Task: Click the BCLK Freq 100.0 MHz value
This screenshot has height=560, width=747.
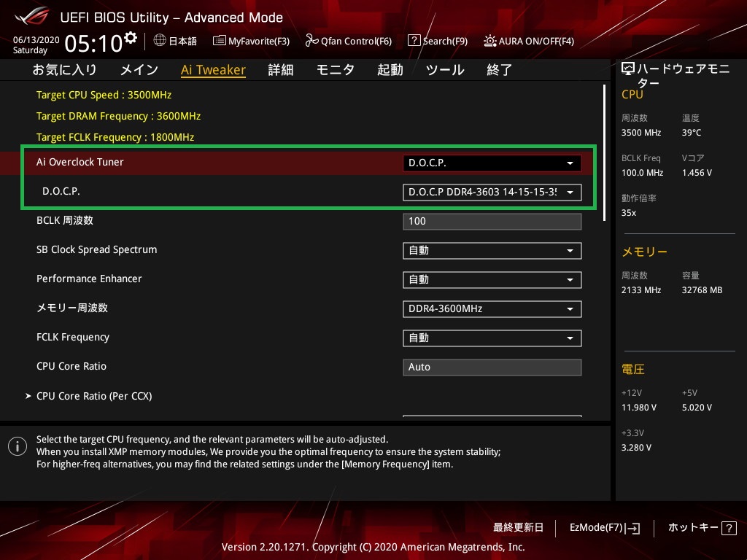Action: point(642,172)
